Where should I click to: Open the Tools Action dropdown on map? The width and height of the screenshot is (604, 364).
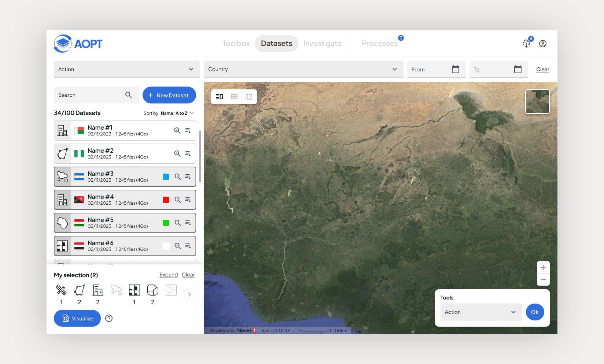(481, 312)
